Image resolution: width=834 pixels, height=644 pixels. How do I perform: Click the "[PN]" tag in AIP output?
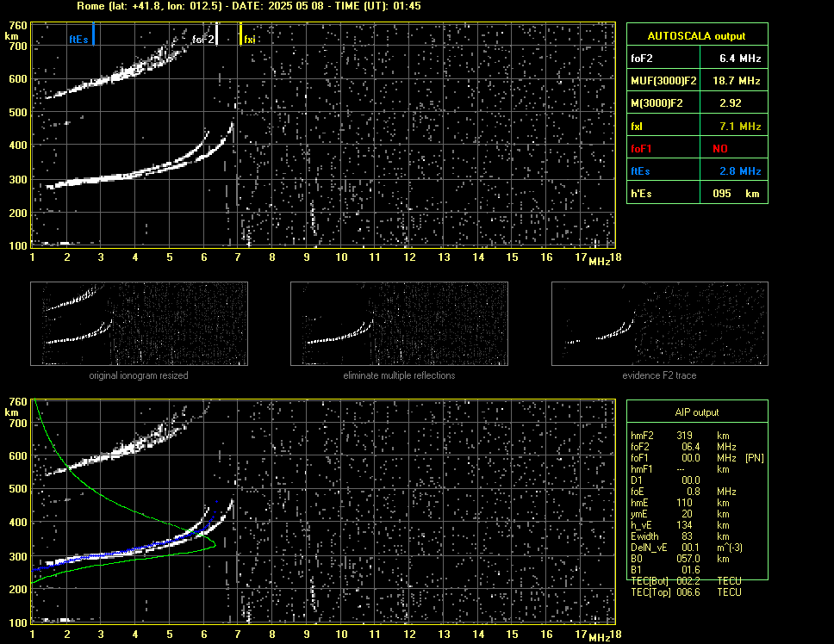point(754,458)
